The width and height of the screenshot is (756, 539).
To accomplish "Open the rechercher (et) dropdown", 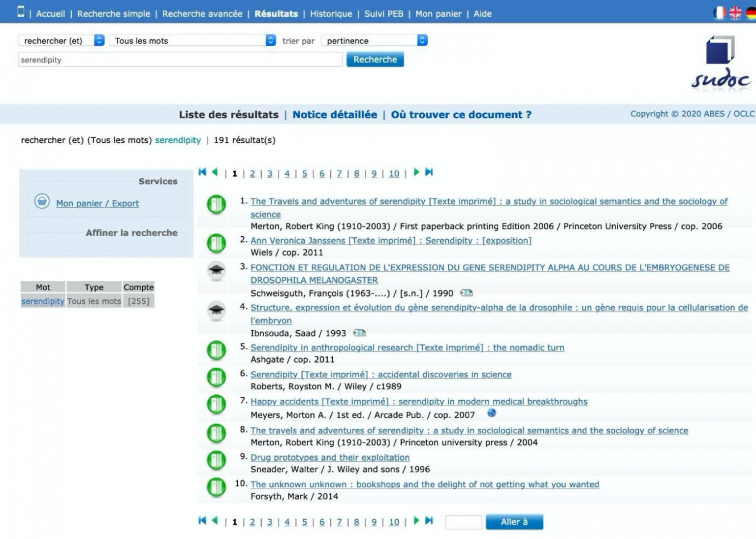I will (x=61, y=40).
